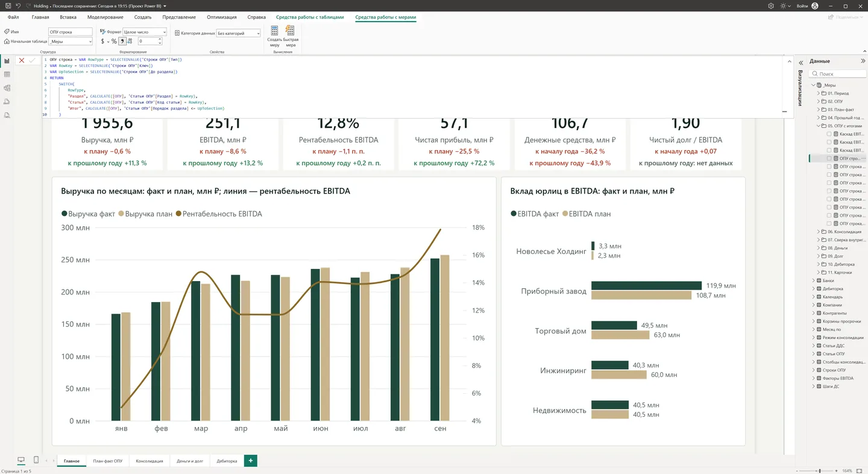Viewport: 868px width, 474px height.
Task: Check the second Каскад EBIT measure checkbox
Action: click(829, 142)
